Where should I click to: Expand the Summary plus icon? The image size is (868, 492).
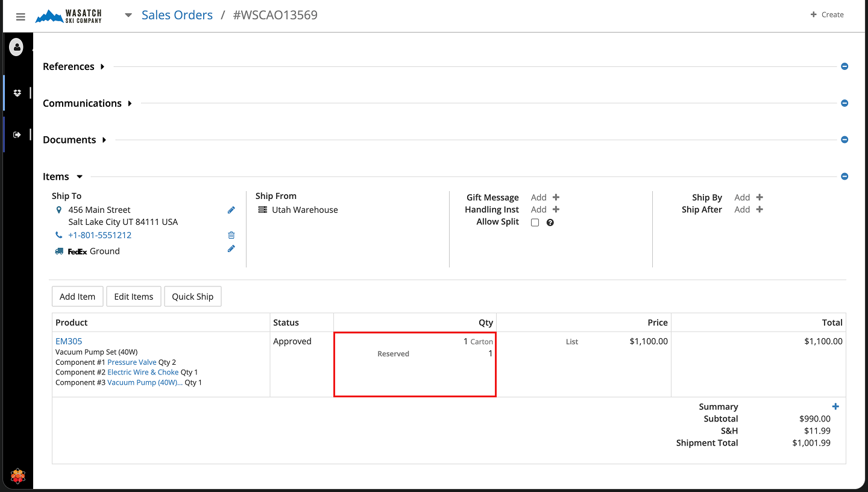(835, 406)
